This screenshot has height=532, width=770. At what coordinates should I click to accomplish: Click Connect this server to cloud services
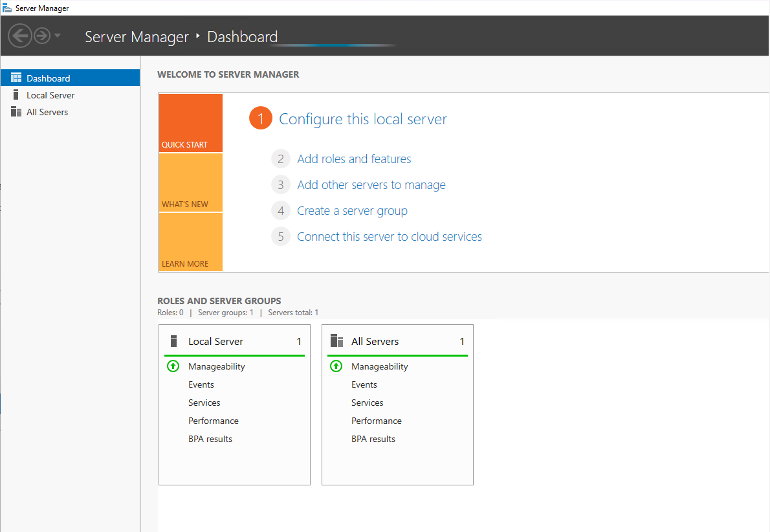(x=390, y=237)
